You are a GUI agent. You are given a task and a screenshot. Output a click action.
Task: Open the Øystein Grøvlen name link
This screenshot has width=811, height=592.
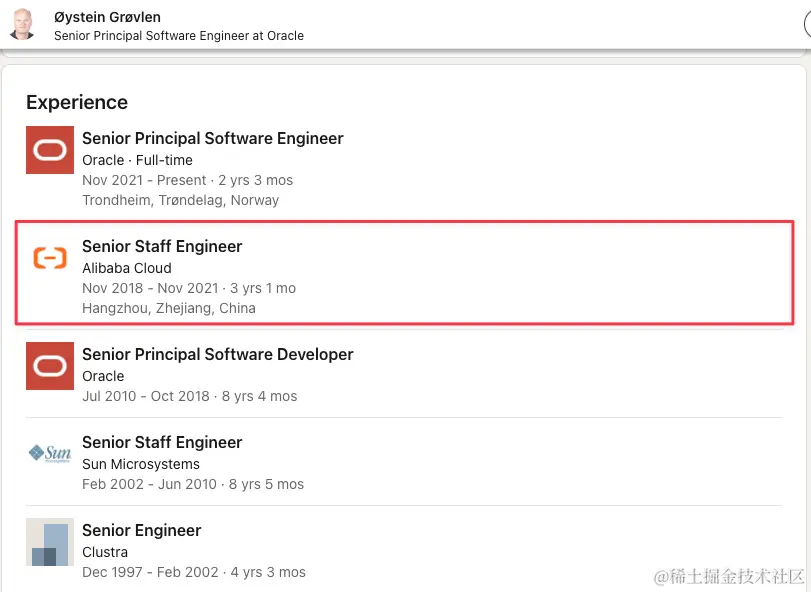(107, 17)
